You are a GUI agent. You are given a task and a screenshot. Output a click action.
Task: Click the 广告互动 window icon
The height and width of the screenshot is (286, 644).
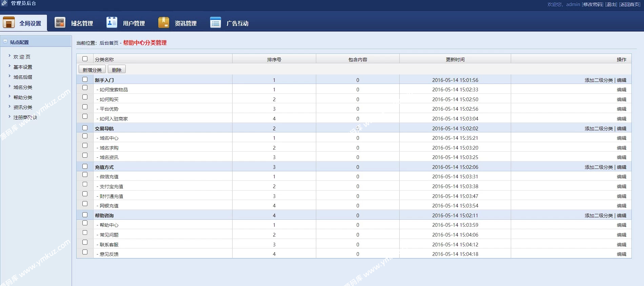(x=216, y=23)
